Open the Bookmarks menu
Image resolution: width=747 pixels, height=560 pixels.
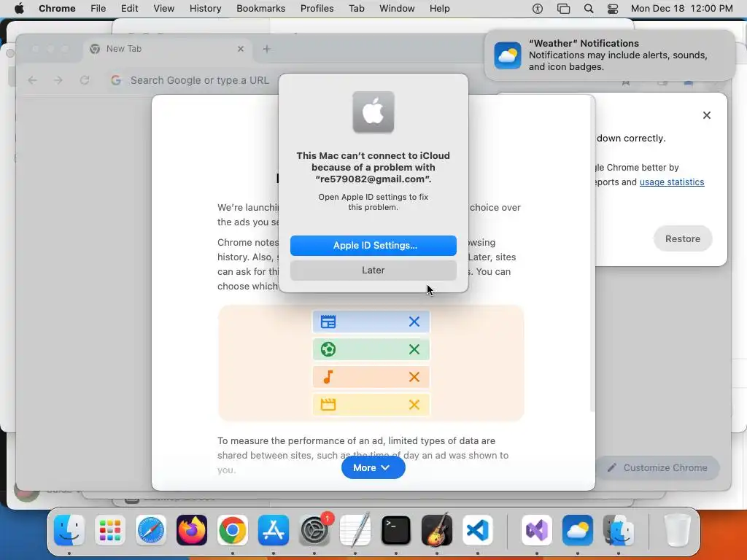click(x=260, y=9)
